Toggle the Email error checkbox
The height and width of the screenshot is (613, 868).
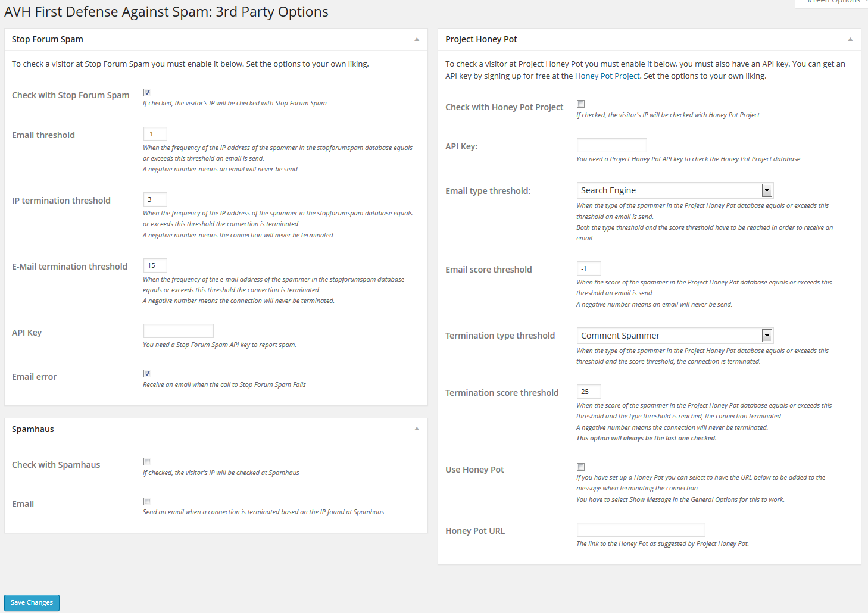click(147, 374)
